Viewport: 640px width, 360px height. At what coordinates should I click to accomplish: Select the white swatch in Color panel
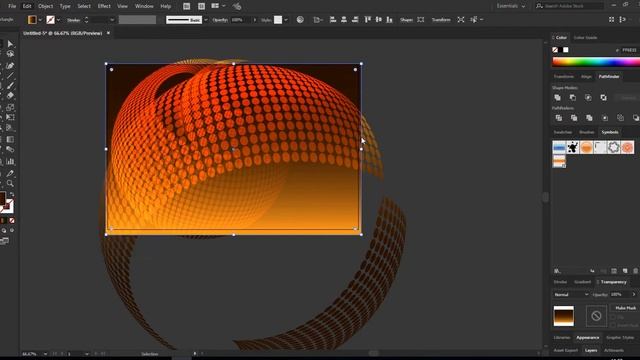coord(566,50)
